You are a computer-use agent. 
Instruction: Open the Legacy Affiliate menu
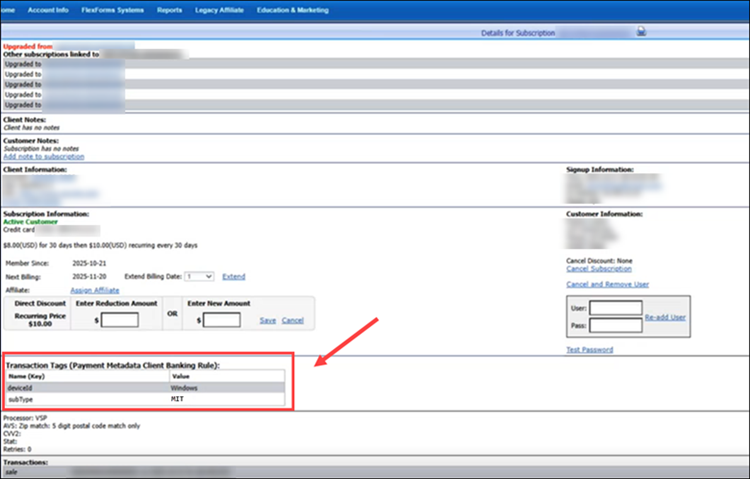pos(219,10)
